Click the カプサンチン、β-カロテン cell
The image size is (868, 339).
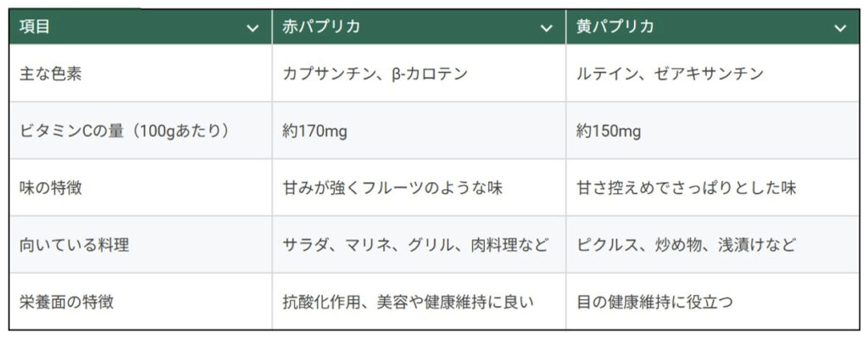point(375,74)
